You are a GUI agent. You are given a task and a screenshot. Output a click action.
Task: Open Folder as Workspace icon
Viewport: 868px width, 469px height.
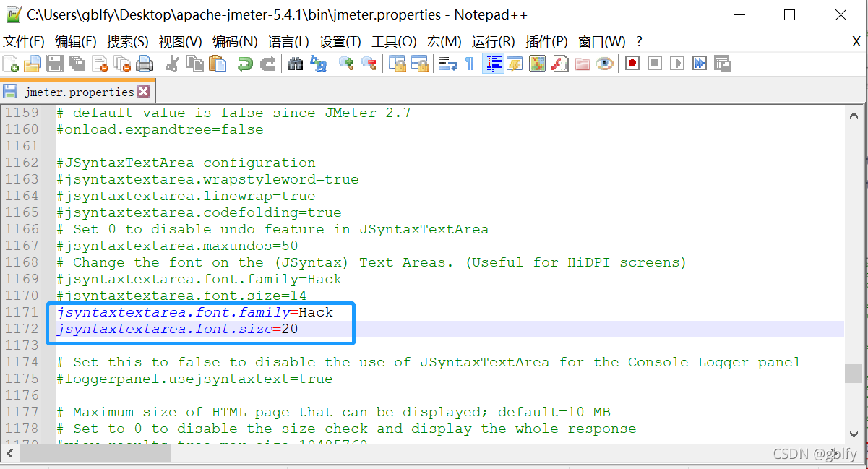pyautogui.click(x=582, y=64)
